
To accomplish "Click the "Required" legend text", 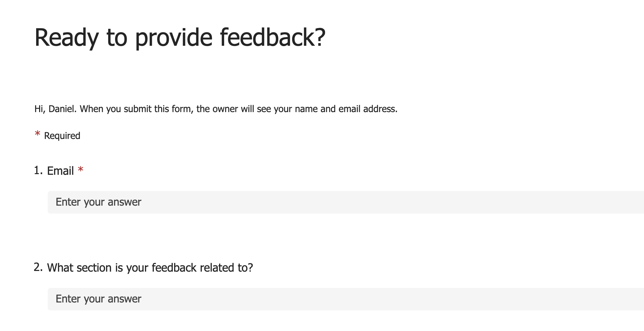I will [x=62, y=136].
